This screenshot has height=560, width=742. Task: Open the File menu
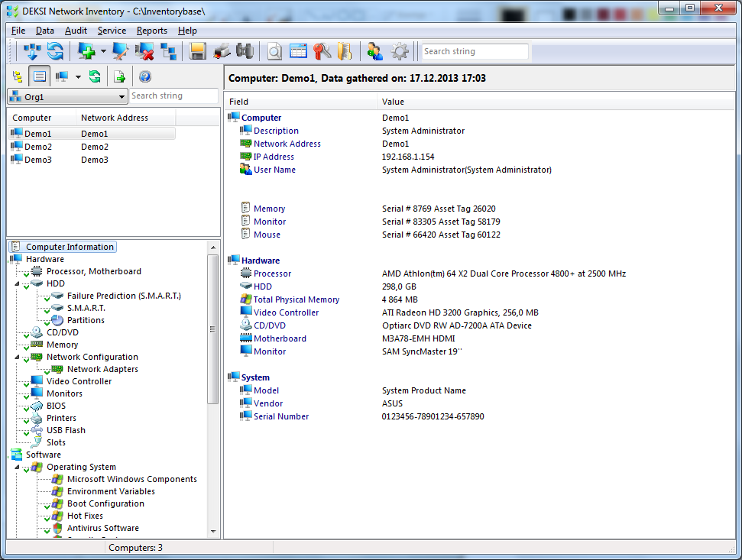coord(18,31)
